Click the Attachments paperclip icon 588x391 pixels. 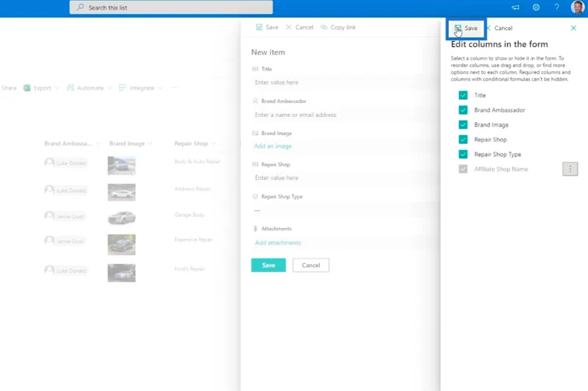255,229
